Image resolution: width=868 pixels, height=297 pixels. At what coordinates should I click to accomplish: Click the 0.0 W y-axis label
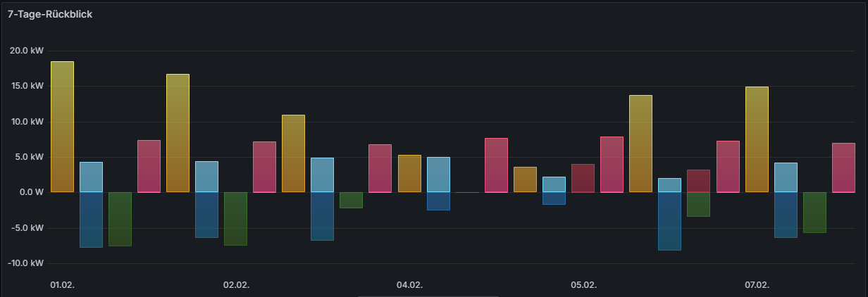click(x=31, y=192)
